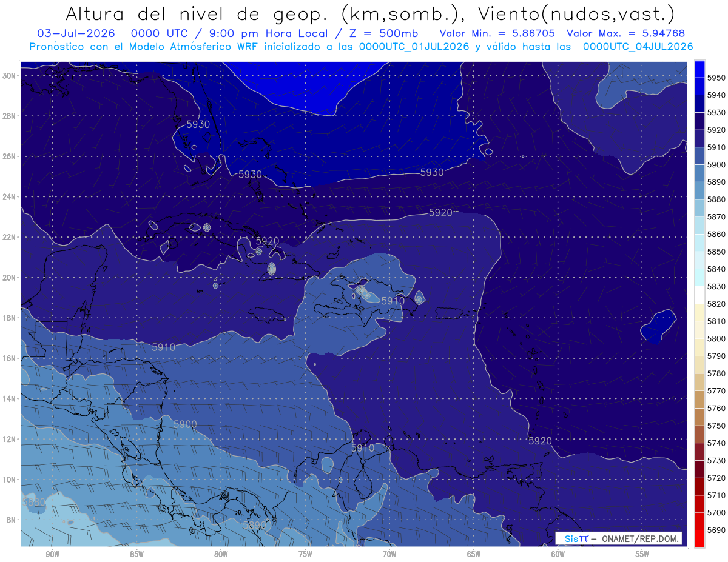Image resolution: width=728 pixels, height=562 pixels.
Task: Click the 60W longitude label
Action: click(x=558, y=554)
